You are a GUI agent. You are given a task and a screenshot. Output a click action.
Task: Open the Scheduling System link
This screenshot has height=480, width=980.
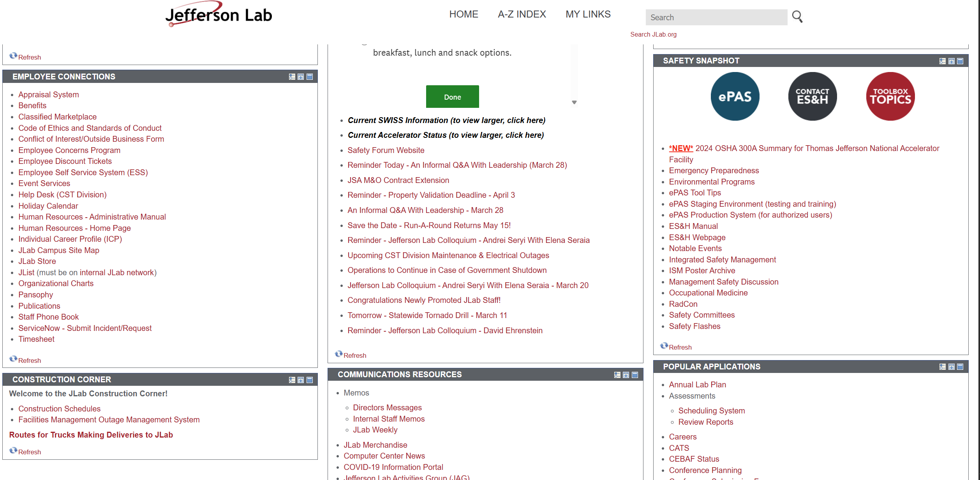[x=711, y=411]
